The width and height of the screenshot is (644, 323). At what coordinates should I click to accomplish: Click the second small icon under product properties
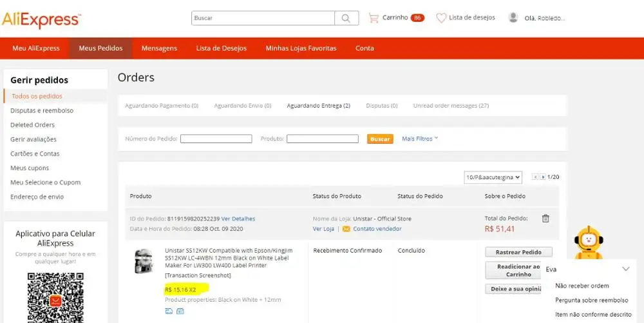pos(180,311)
